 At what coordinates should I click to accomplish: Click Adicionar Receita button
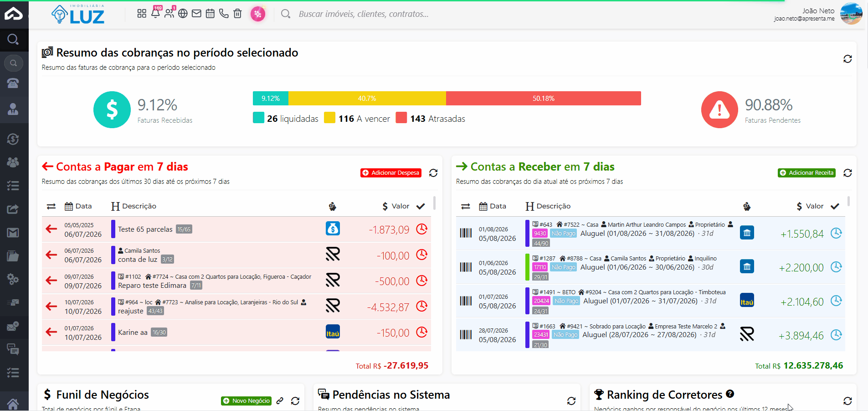[x=806, y=173]
